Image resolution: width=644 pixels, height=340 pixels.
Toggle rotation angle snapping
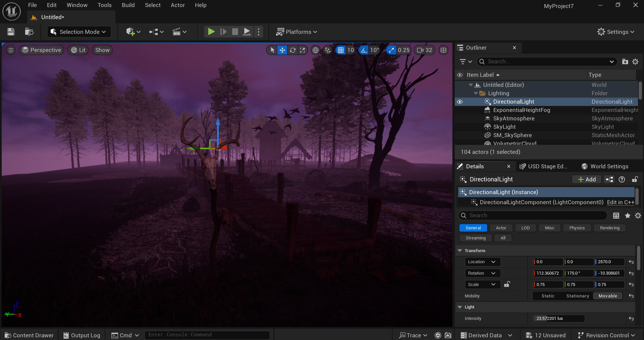pos(364,50)
